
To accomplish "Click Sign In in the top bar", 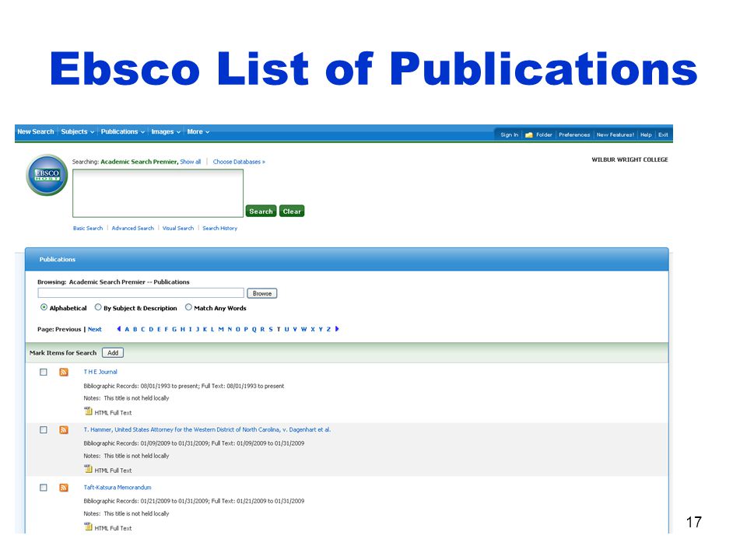I will click(x=509, y=135).
